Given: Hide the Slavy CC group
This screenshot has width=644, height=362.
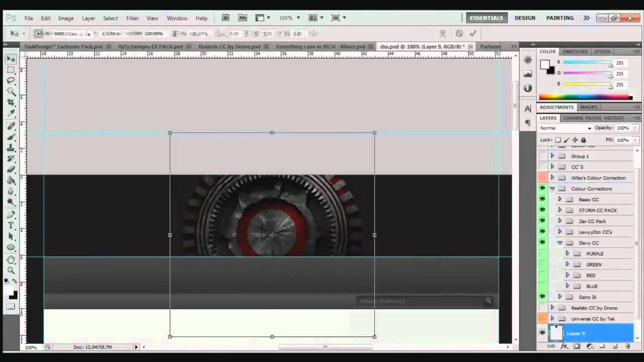Looking at the screenshot, I should (x=542, y=242).
